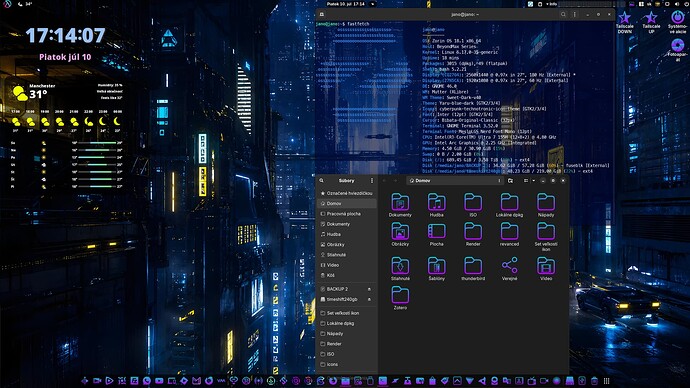Open the Stiahnuté folder icon in grid
This screenshot has height=388, width=690.
(400, 266)
